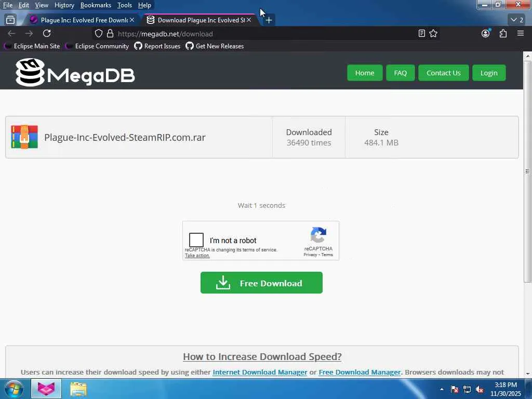Open the extensions puzzle icon

coord(503,33)
